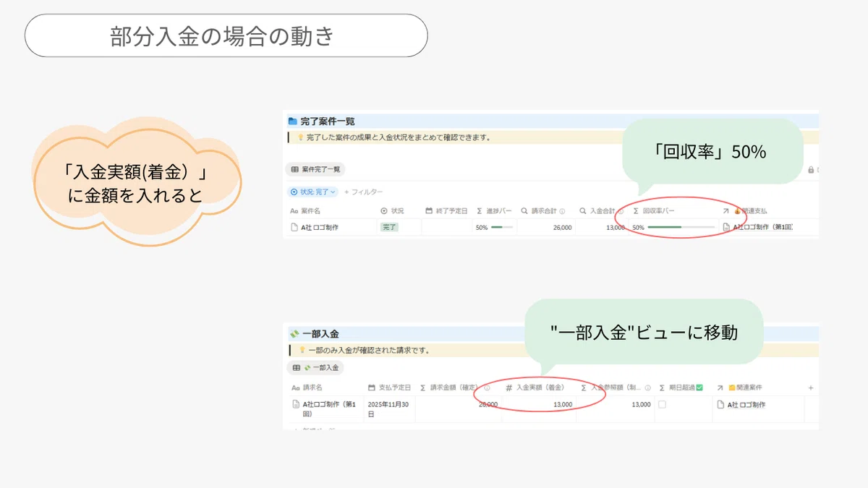Click the 状況 column header
The height and width of the screenshot is (488, 868).
[392, 211]
